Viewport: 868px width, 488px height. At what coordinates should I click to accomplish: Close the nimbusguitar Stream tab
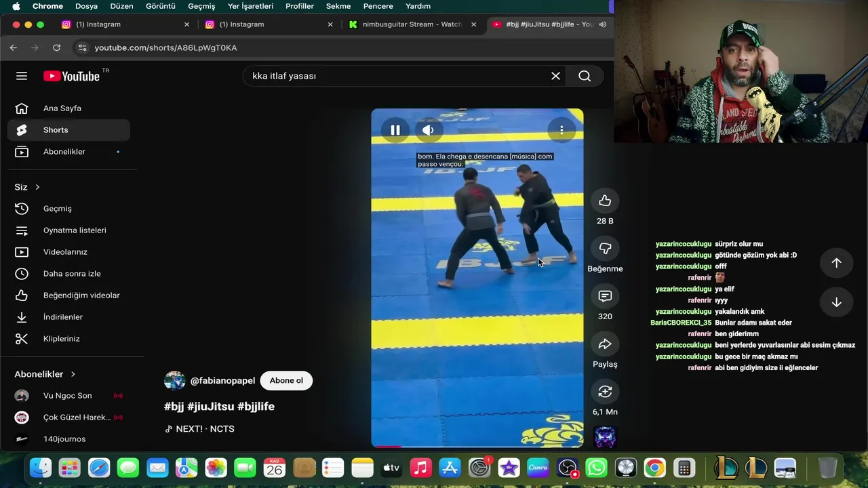click(473, 24)
